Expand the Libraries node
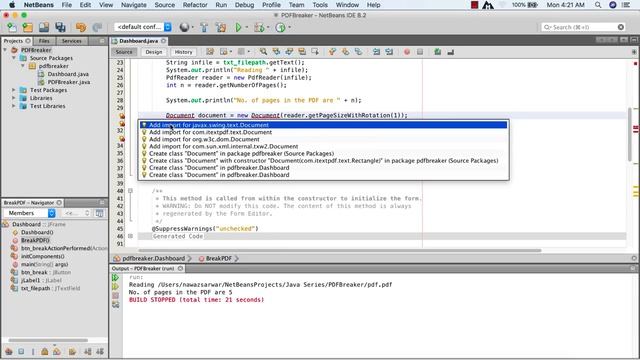Viewport: 640px width, 360px height. [x=14, y=98]
